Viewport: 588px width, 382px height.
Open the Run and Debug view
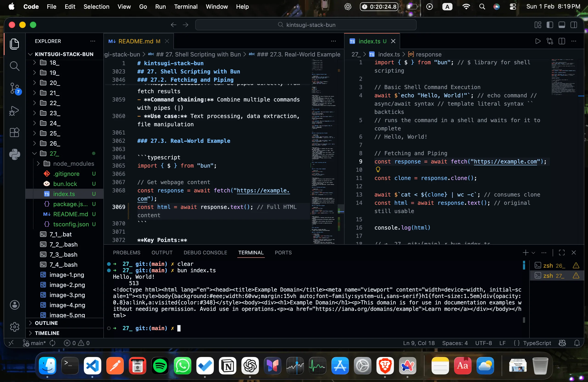click(x=14, y=111)
